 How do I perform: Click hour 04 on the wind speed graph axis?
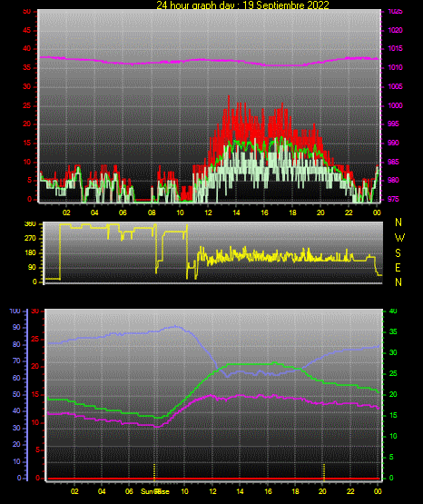(x=94, y=212)
